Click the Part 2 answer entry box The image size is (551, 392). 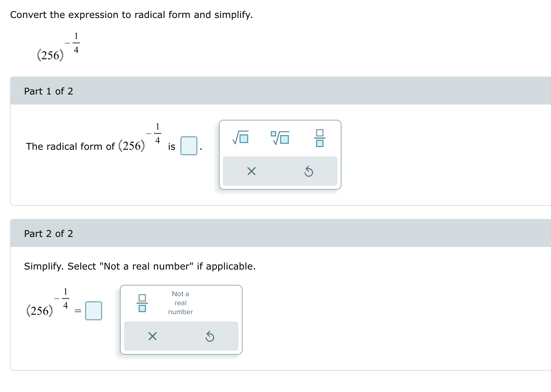pos(93,310)
